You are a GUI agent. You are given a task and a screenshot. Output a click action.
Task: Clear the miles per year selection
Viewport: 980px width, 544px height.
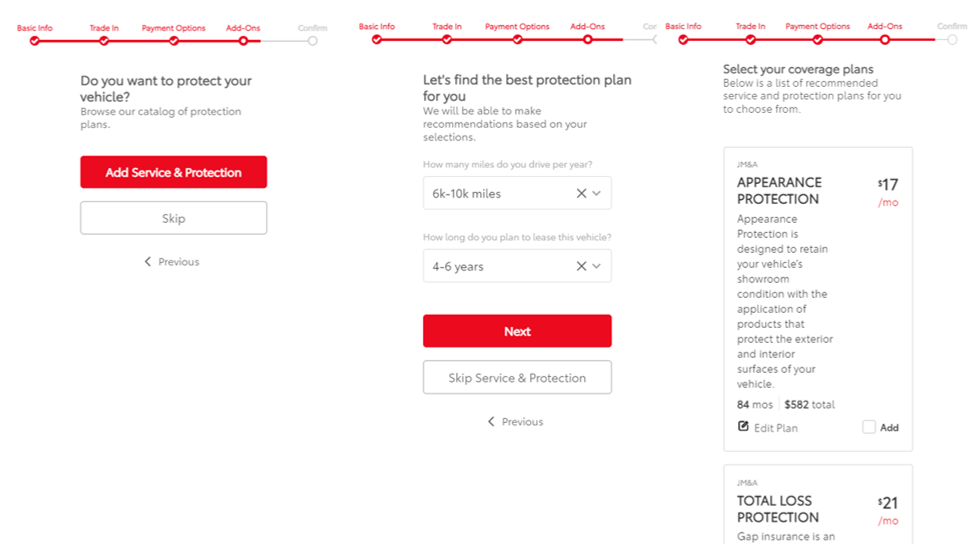point(581,193)
